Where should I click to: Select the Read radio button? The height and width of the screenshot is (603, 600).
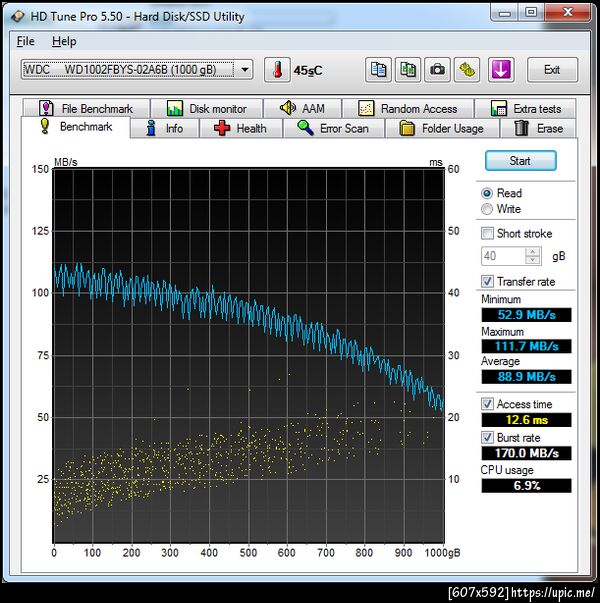[487, 193]
